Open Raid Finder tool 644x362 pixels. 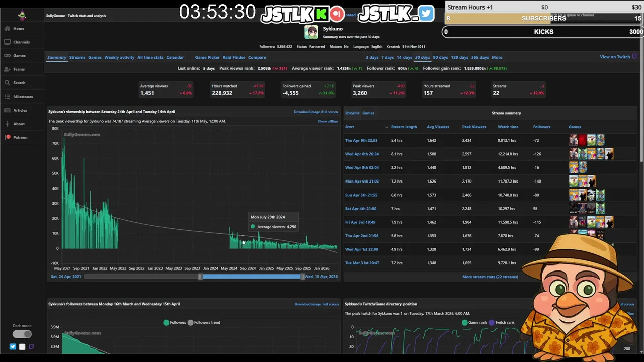pyautogui.click(x=234, y=57)
